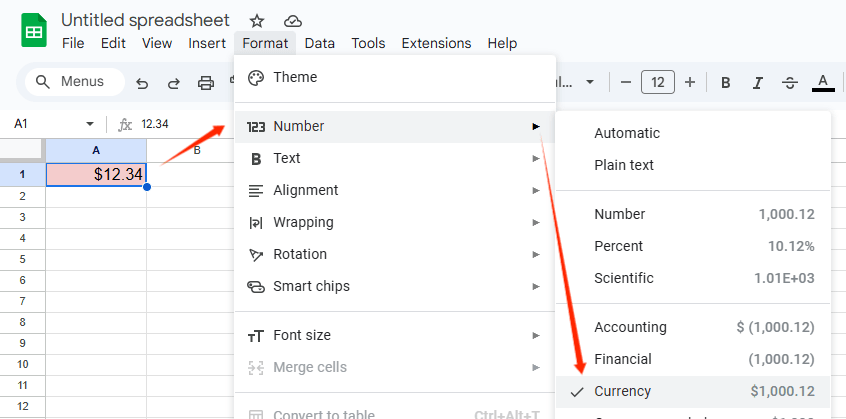Screen dimensions: 846x419
Task: Star the Untitled spreadsheet
Action: pos(257,21)
